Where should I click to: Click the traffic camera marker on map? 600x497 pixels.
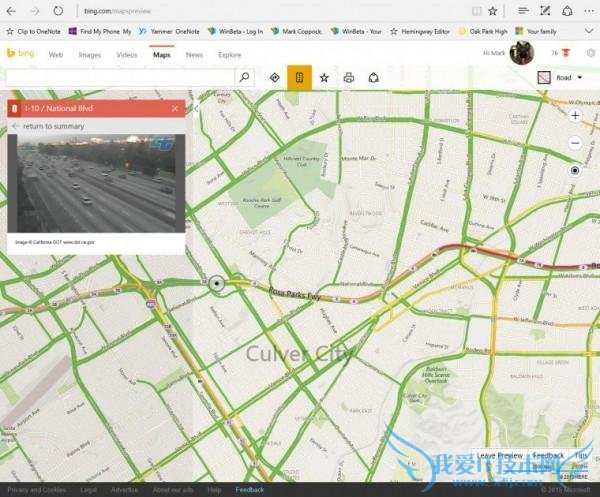[217, 284]
